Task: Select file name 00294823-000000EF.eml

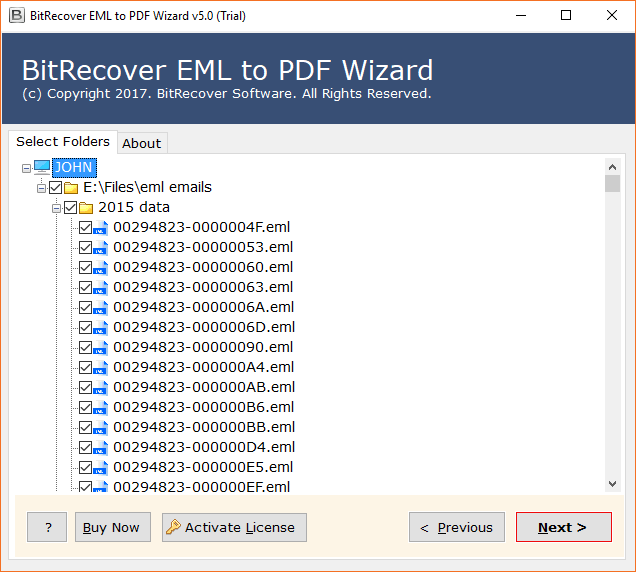Action: point(202,486)
